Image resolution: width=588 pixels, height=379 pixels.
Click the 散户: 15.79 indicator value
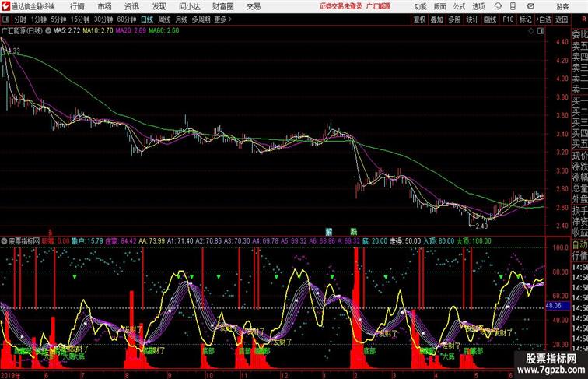point(87,241)
